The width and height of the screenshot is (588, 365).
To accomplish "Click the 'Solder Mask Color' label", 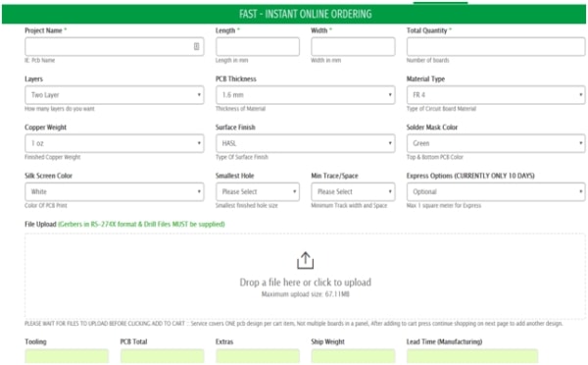I will click(x=432, y=128).
